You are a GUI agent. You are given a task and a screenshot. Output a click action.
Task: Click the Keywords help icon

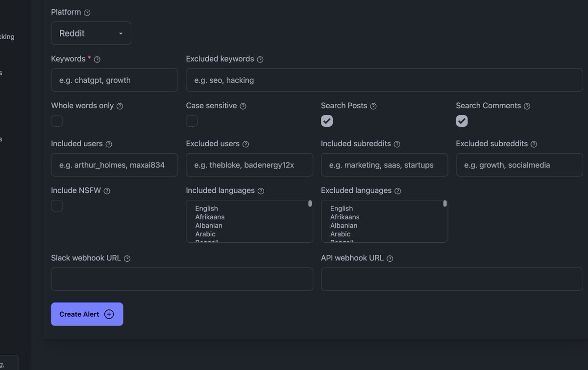[97, 59]
